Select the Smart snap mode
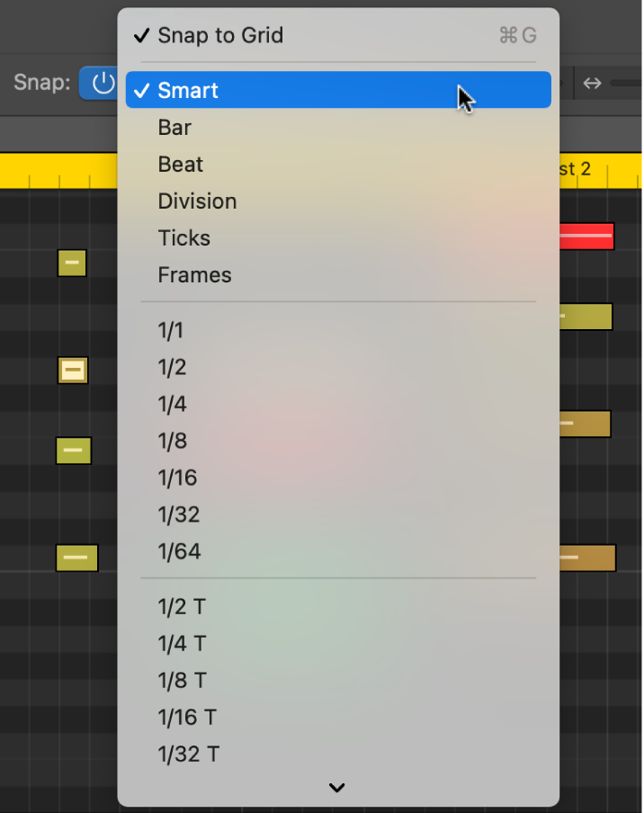Viewport: 644px width, 813px height. pos(188,90)
